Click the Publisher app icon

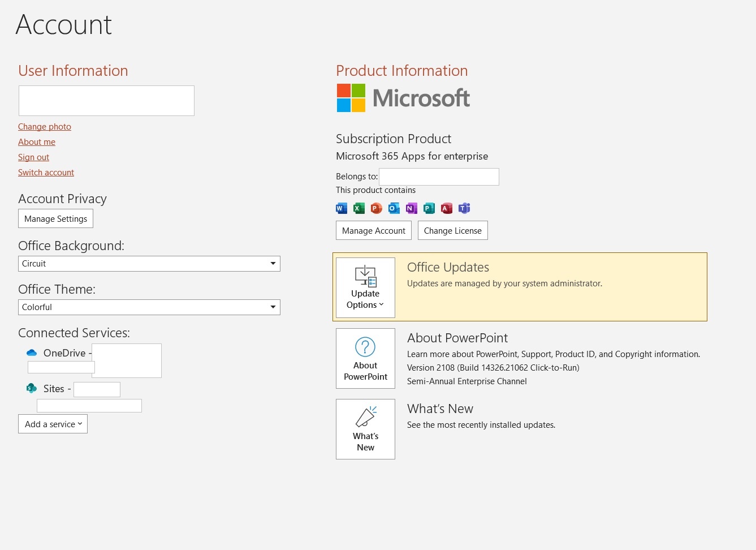[x=429, y=208]
